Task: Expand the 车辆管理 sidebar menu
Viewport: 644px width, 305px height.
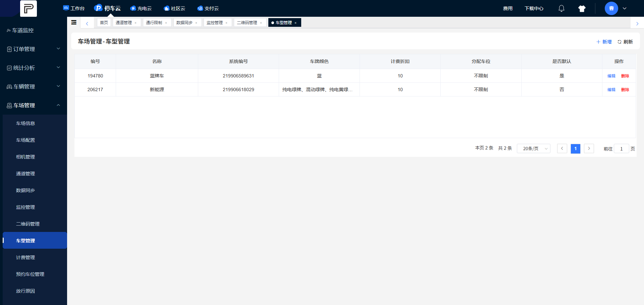Action: pyautogui.click(x=34, y=86)
